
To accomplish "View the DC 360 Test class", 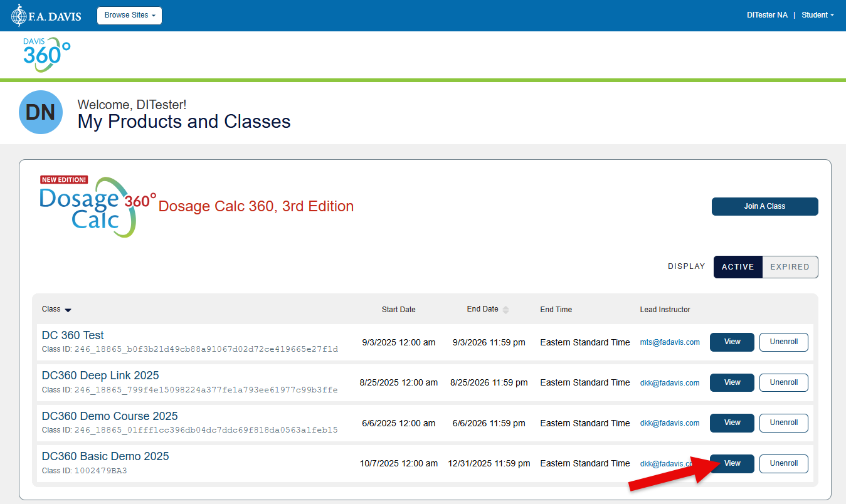I will [x=732, y=342].
